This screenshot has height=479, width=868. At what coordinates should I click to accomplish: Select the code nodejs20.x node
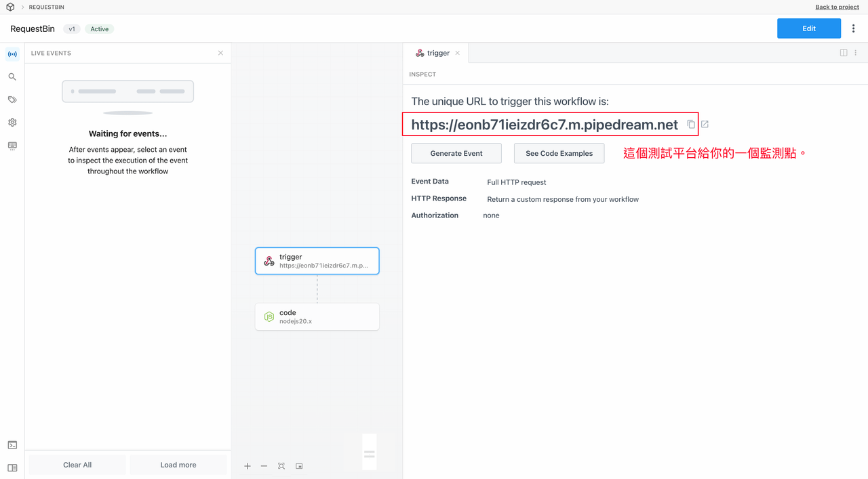pyautogui.click(x=317, y=316)
